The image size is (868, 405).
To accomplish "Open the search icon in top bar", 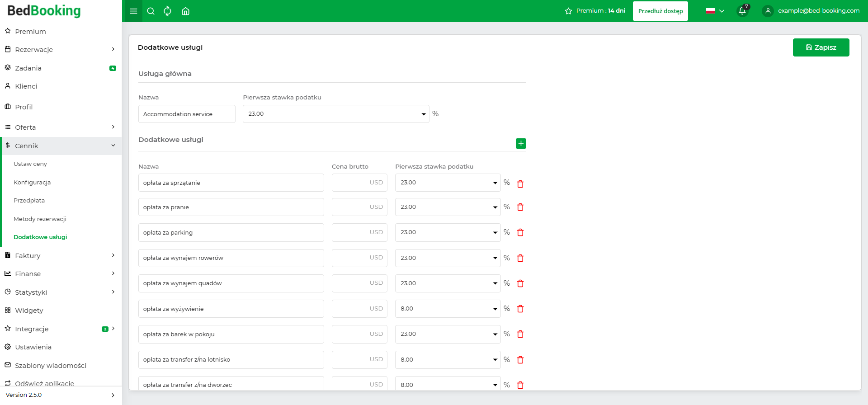I will click(151, 11).
